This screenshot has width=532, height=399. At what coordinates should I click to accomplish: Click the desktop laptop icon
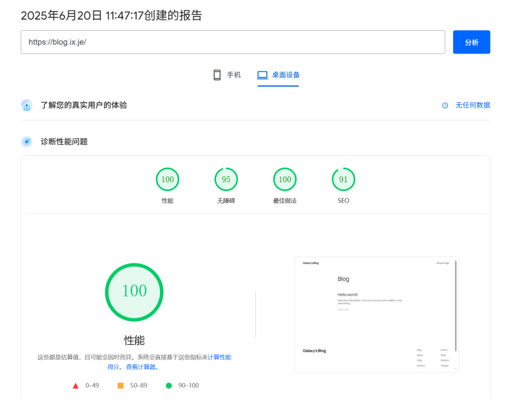262,75
